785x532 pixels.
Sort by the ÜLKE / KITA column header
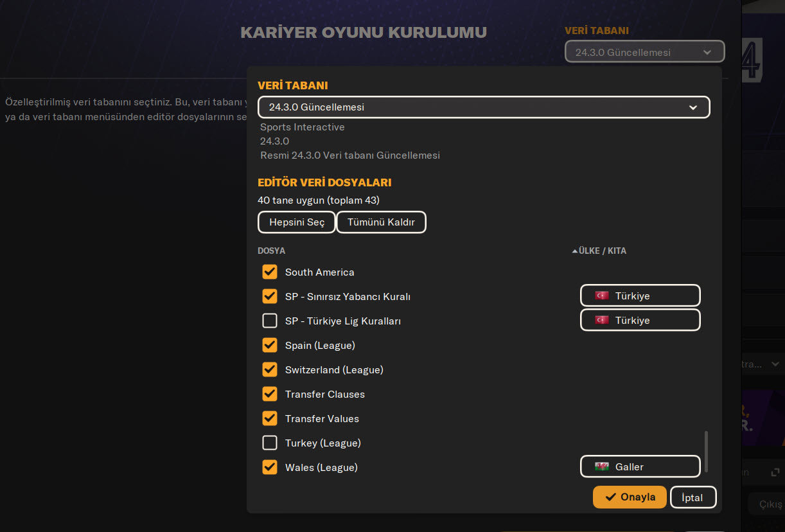[602, 251]
